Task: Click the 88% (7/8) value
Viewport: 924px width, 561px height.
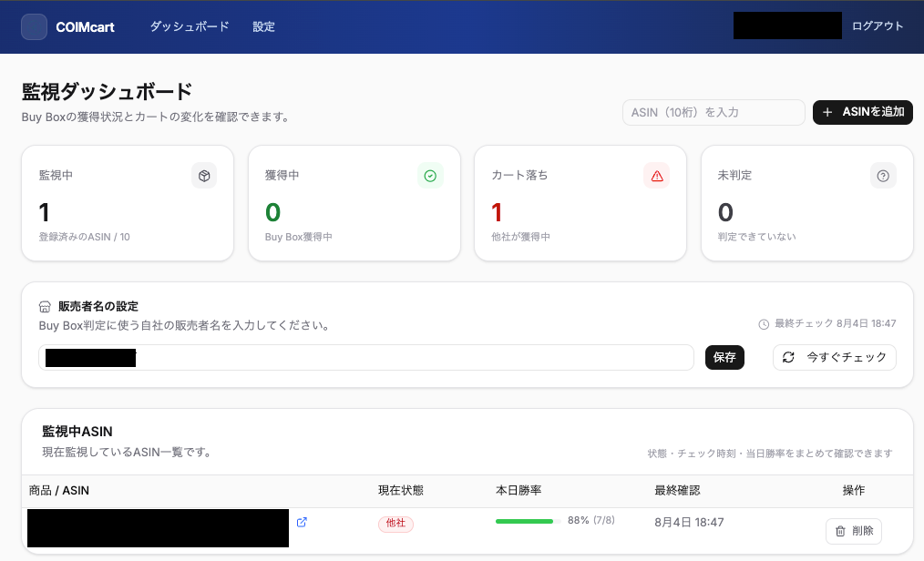Action: click(x=591, y=520)
